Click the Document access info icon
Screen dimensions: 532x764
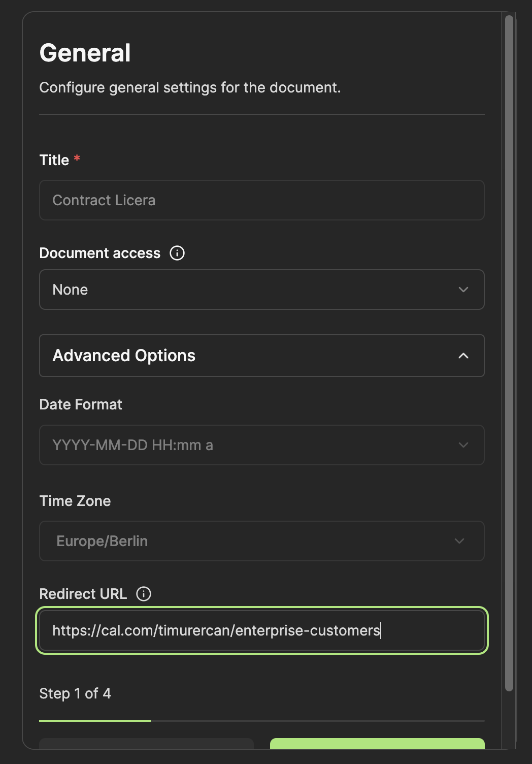177,253
